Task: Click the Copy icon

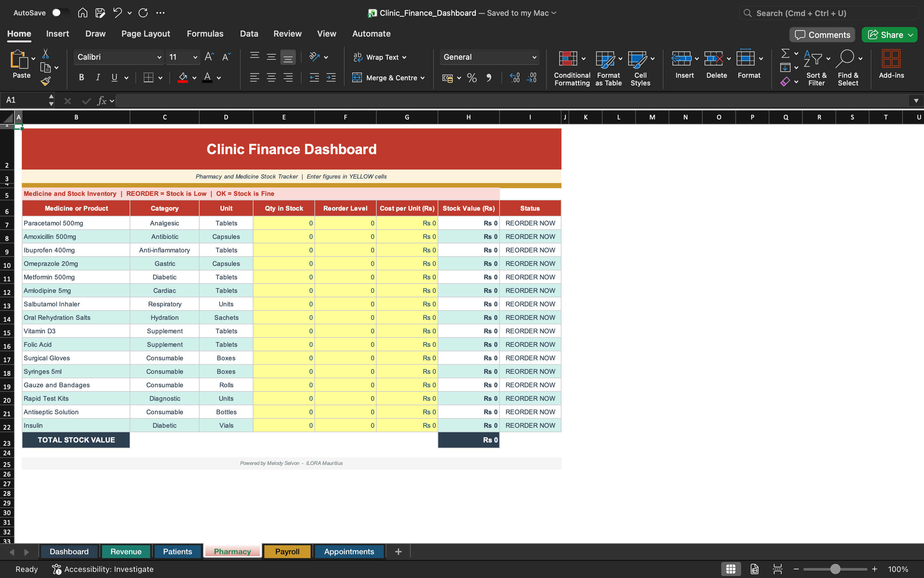Action: click(x=46, y=68)
